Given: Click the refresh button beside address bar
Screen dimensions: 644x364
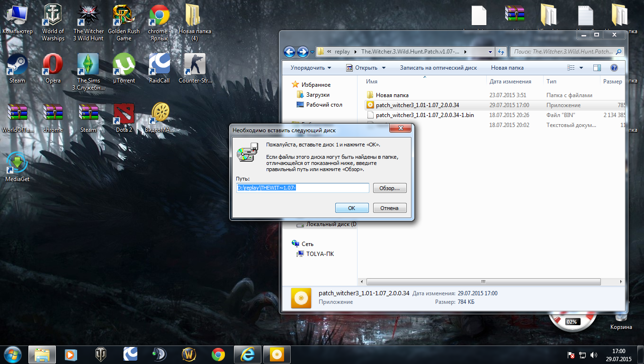Looking at the screenshot, I should point(501,52).
